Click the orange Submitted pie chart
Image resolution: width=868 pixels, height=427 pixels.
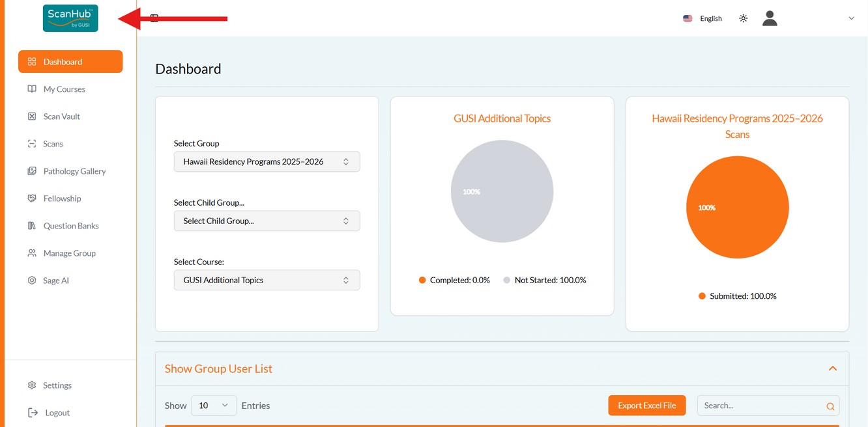click(738, 207)
